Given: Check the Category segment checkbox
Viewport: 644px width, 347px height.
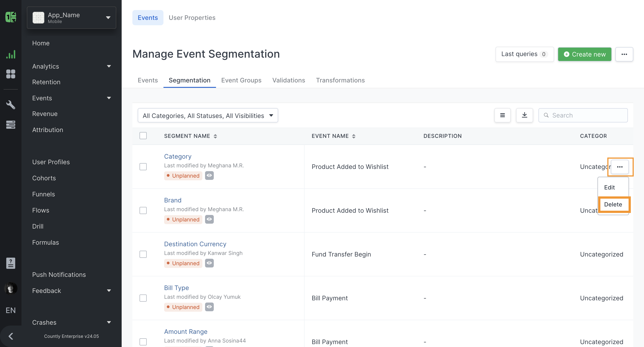Looking at the screenshot, I should (143, 167).
